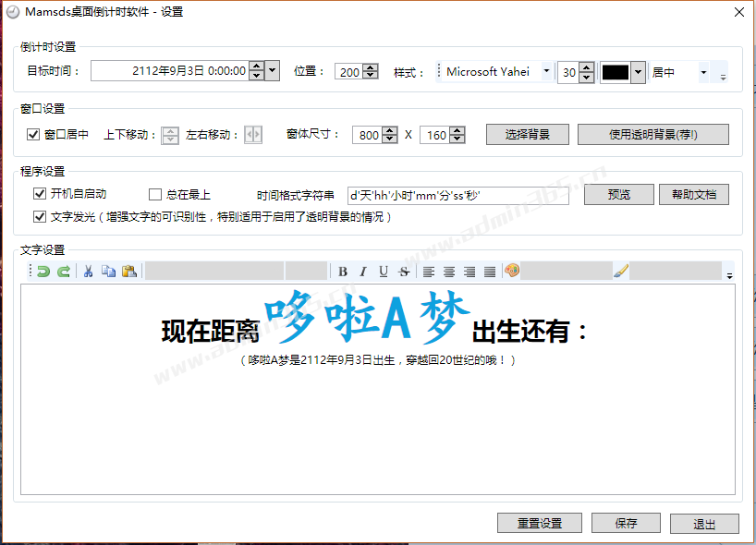Image resolution: width=756 pixels, height=545 pixels.
Task: Check the 总在最上 option
Action: (154, 195)
